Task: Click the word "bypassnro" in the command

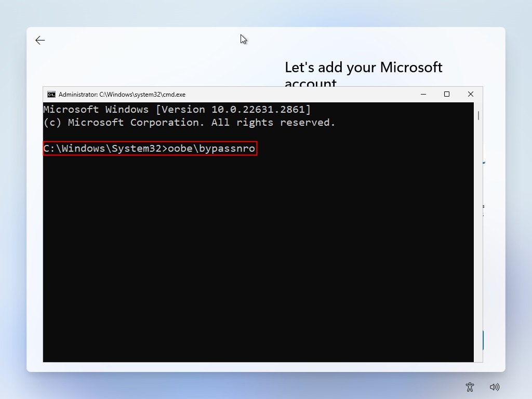Action: pyautogui.click(x=230, y=149)
